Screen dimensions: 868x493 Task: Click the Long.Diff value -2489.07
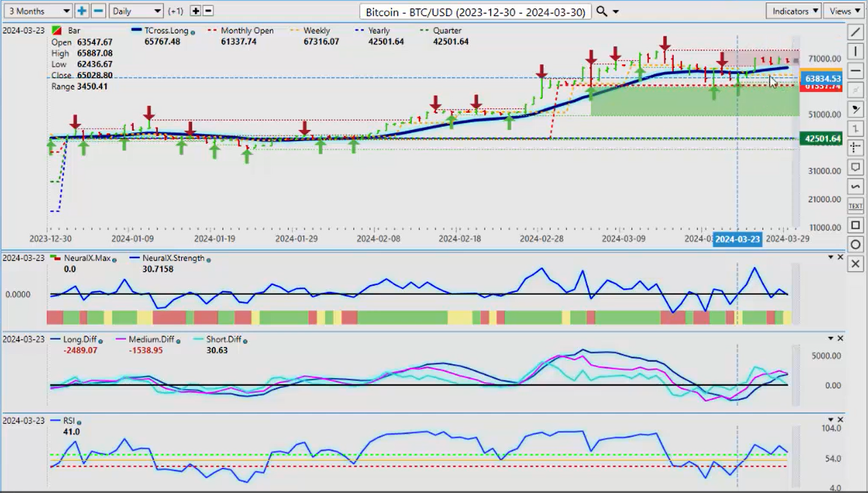pos(82,351)
